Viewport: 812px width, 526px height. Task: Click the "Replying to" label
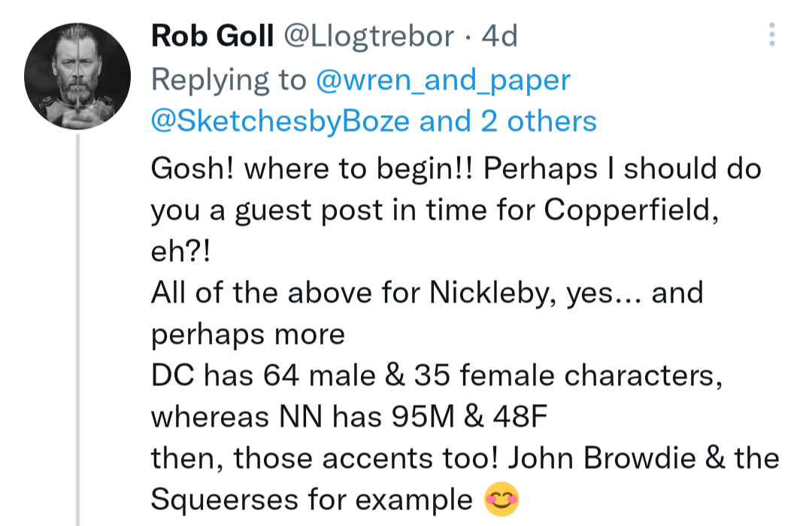pos(229,80)
